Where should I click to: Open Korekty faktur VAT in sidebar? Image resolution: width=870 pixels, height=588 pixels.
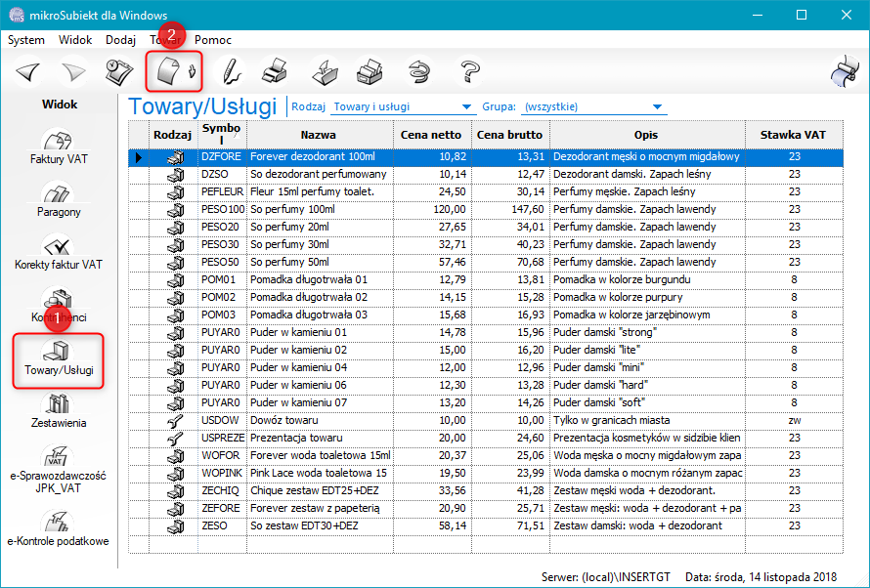coord(59,252)
